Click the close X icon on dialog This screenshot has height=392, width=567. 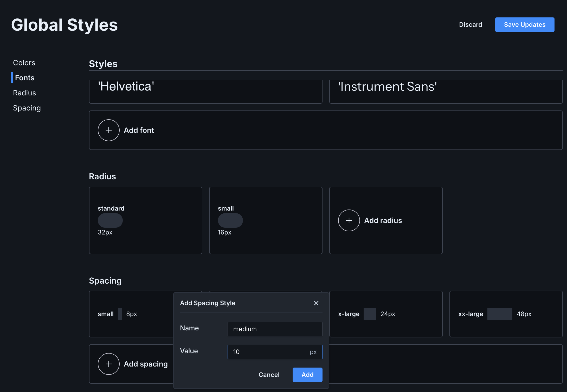(x=316, y=303)
